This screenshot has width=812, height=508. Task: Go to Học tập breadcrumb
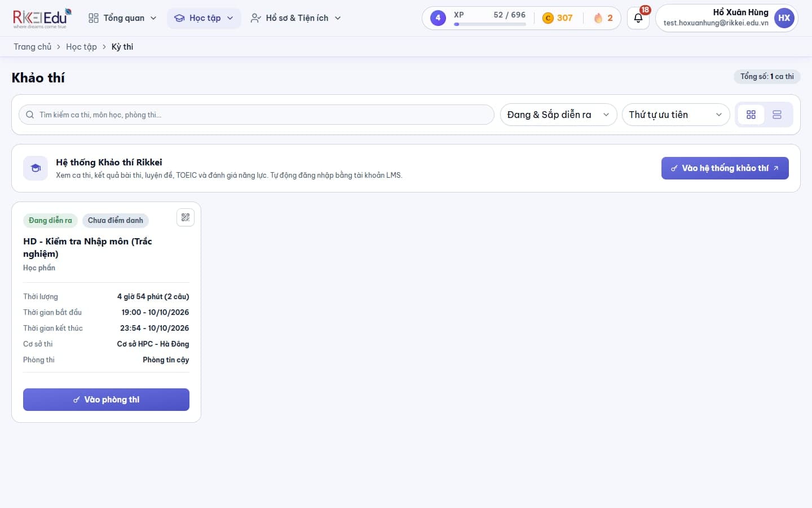pos(81,47)
